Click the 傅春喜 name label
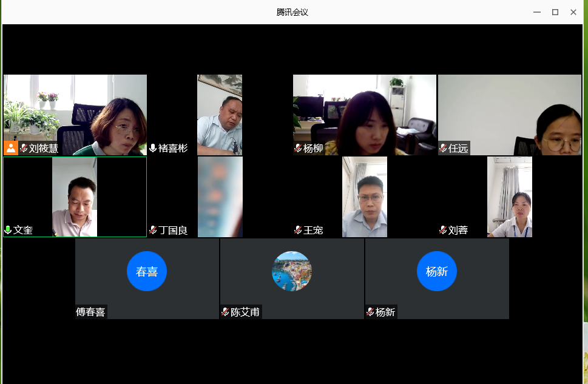Image resolution: width=588 pixels, height=384 pixels. click(90, 312)
